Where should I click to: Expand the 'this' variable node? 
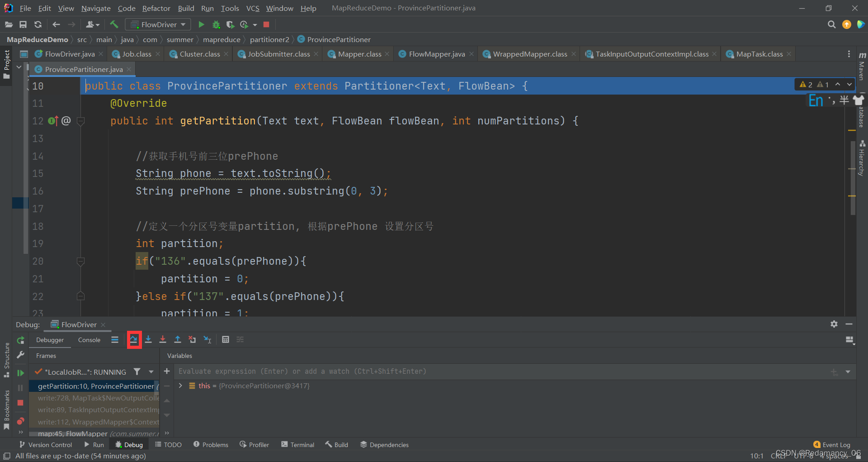pos(180,386)
